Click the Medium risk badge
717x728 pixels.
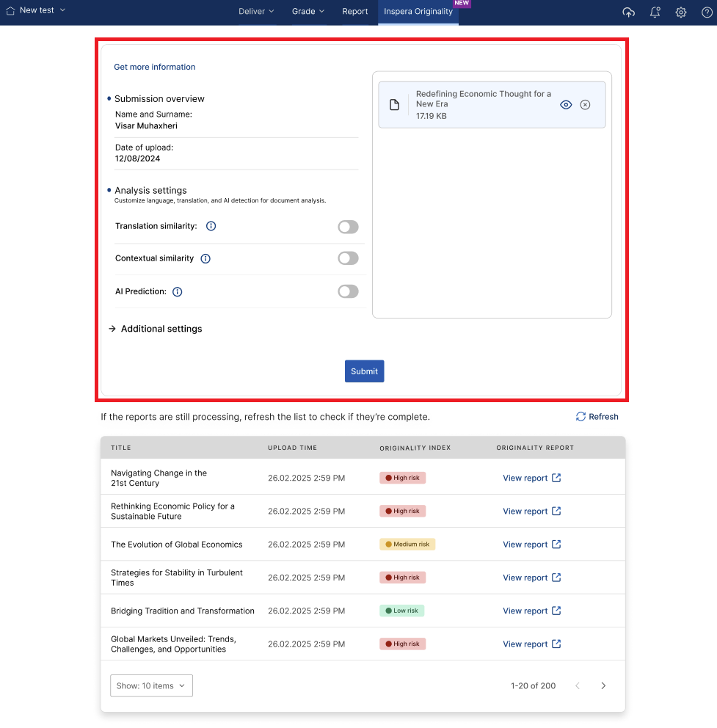(407, 544)
